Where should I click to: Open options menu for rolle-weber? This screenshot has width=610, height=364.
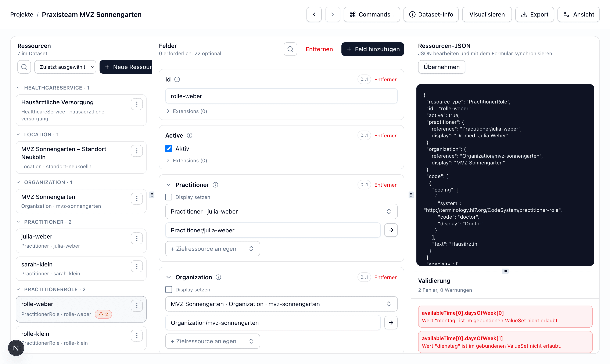[x=137, y=306]
